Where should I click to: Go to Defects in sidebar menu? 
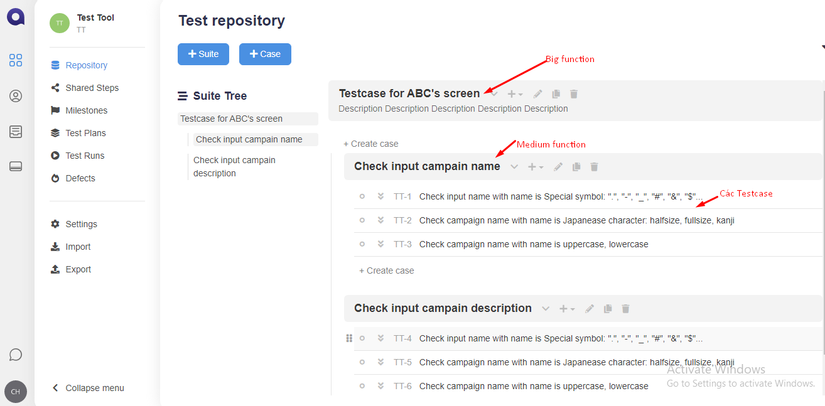pyautogui.click(x=80, y=178)
